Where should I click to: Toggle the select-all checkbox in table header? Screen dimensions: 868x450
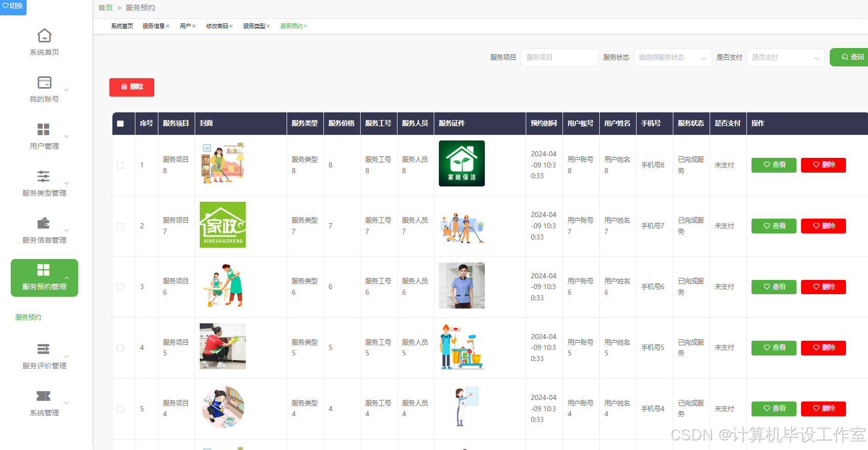coord(121,124)
